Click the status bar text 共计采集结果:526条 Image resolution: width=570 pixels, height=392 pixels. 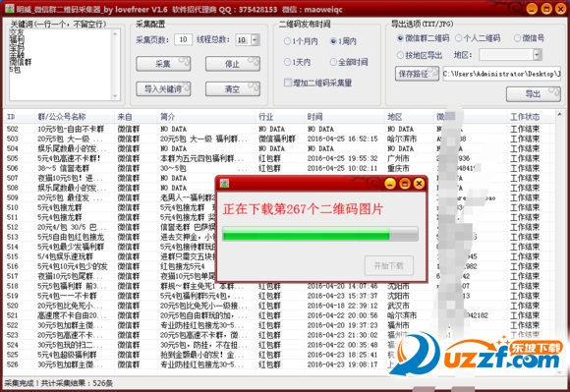point(77,383)
